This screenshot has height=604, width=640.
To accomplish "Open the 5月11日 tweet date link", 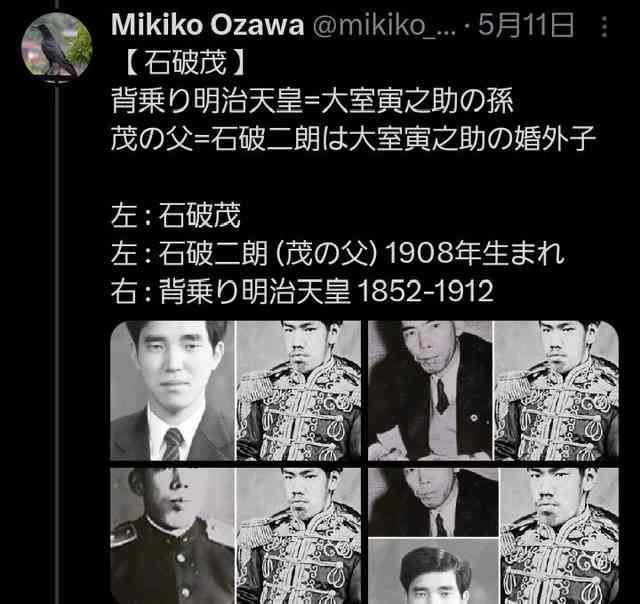I will (526, 25).
